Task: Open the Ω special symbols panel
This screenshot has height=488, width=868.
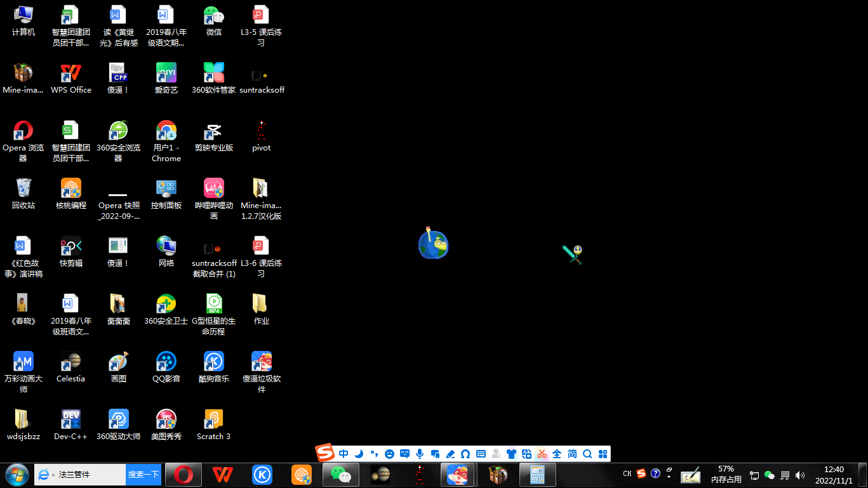Action: (465, 454)
